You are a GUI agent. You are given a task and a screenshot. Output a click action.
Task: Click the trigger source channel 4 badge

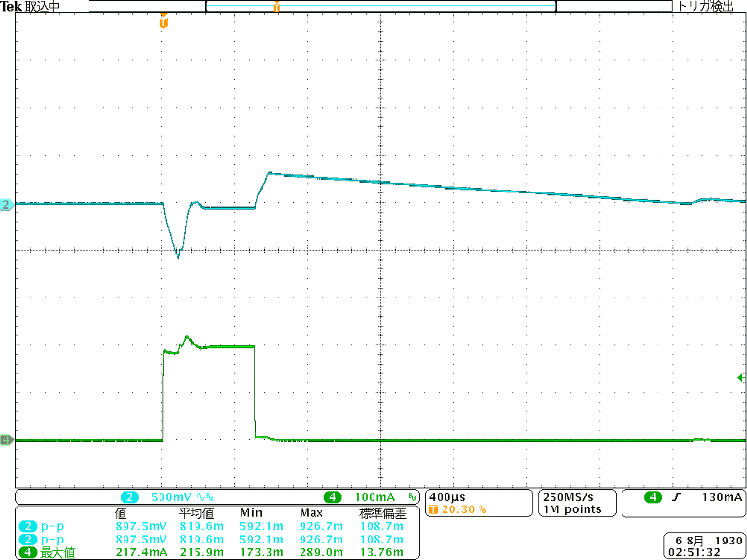pos(653,497)
